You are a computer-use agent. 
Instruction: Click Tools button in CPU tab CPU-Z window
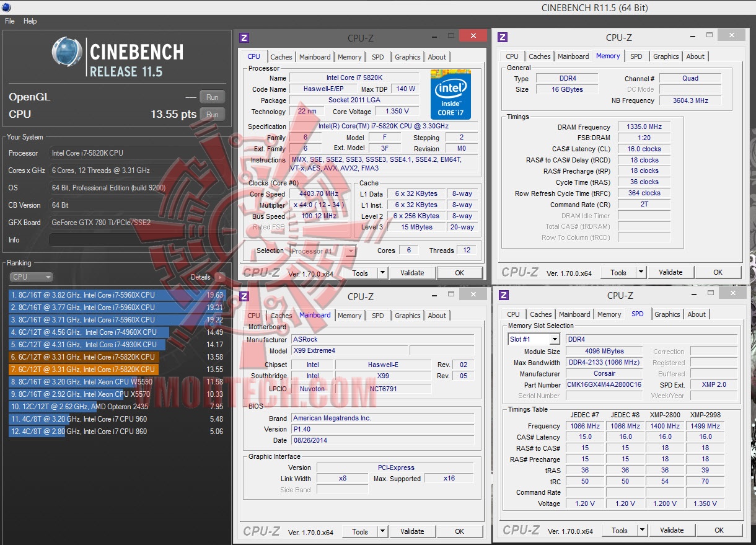point(360,273)
